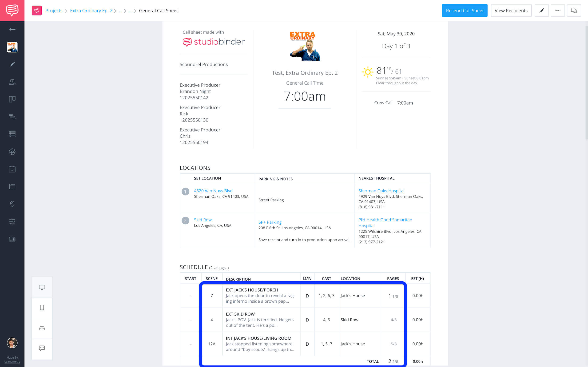Viewport: 588px width, 367px height.
Task: Click the three-dot options icon in toolbar
Action: click(x=558, y=10)
